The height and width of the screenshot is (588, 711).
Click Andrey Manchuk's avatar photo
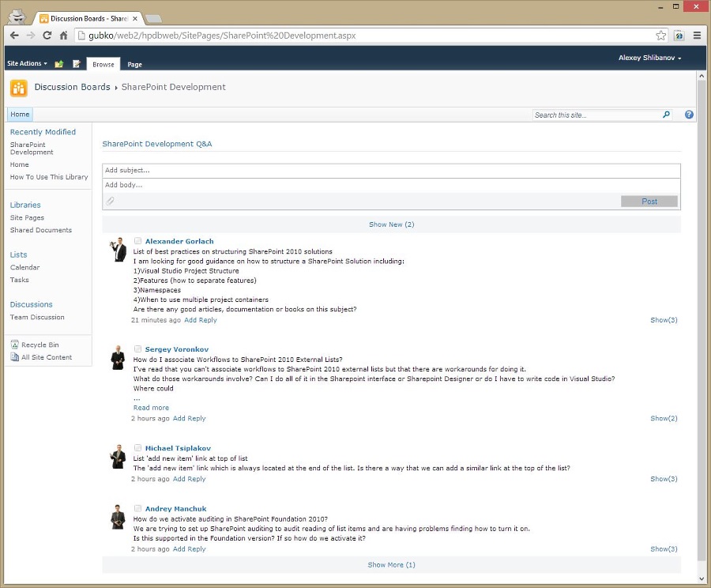pos(118,517)
